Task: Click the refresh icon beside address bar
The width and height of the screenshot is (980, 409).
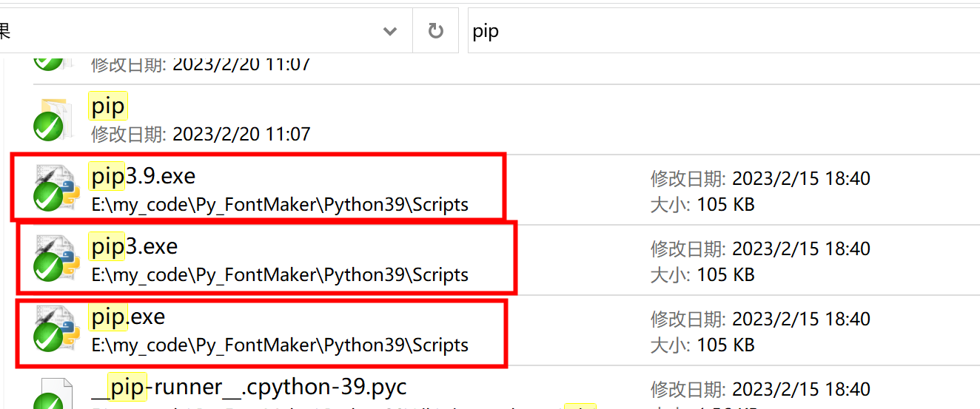Action: [x=436, y=31]
